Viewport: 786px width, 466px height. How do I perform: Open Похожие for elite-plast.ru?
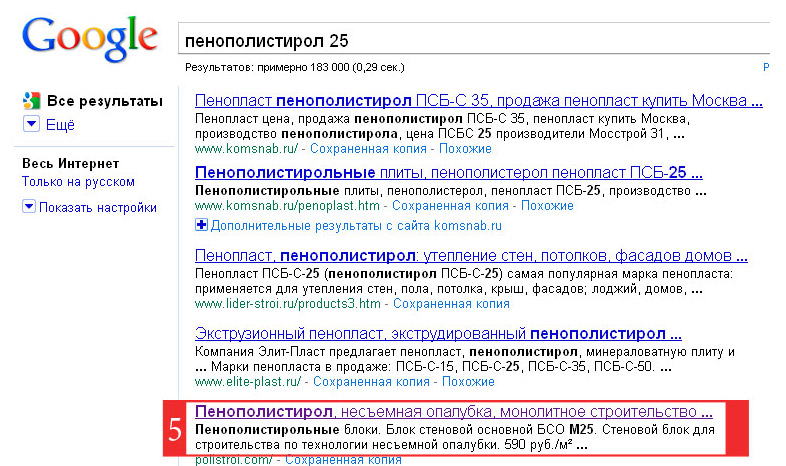468,382
